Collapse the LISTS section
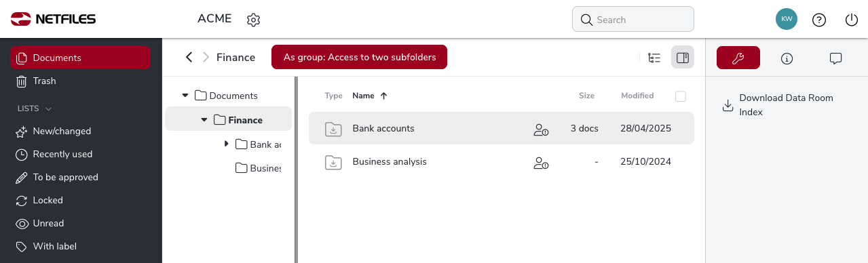 (x=35, y=108)
